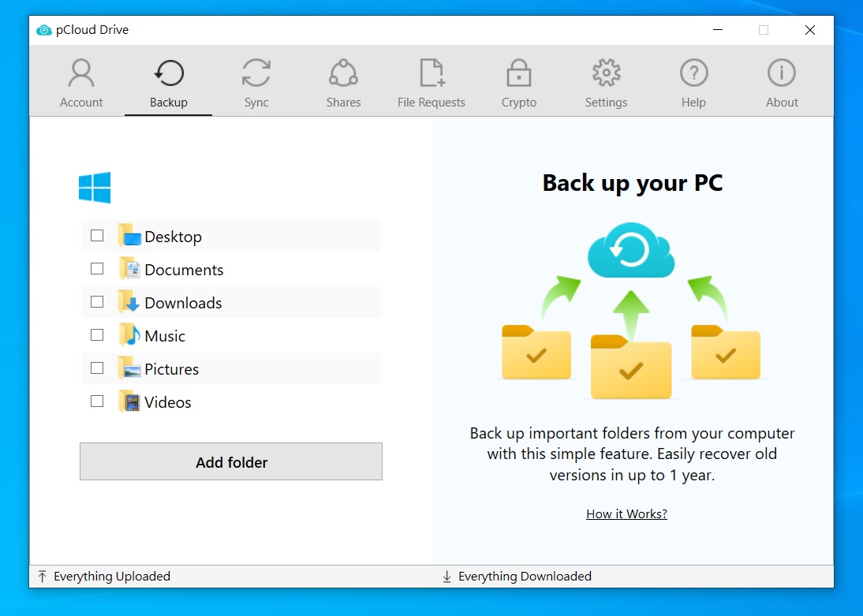Select the Backup tab
Image resolution: width=863 pixels, height=616 pixels.
[168, 83]
